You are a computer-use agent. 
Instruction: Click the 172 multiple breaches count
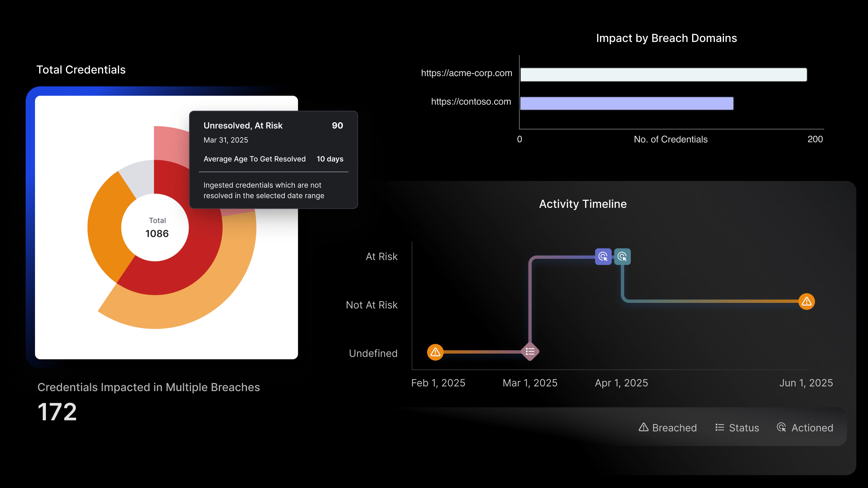click(x=57, y=412)
